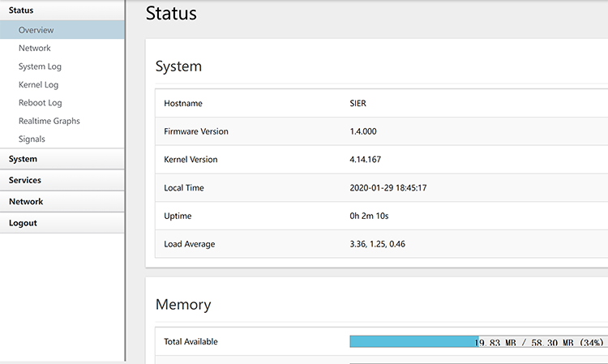The image size is (608, 364).
Task: Click the Total Available memory progress bar
Action: (478, 341)
